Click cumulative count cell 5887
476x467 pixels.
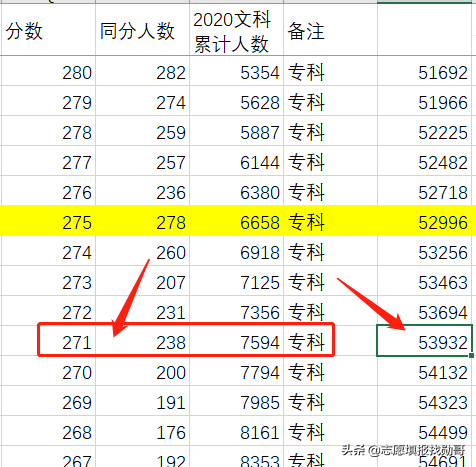[236, 131]
